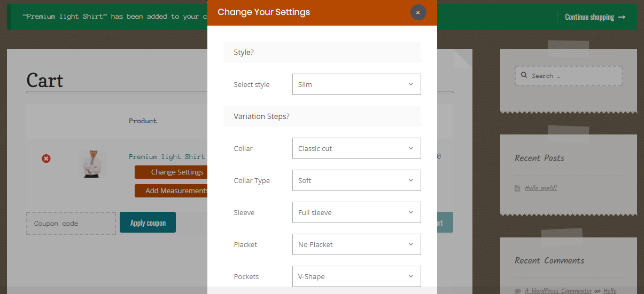This screenshot has width=644, height=294.
Task: Open the Placket dropdown
Action: pyautogui.click(x=356, y=244)
